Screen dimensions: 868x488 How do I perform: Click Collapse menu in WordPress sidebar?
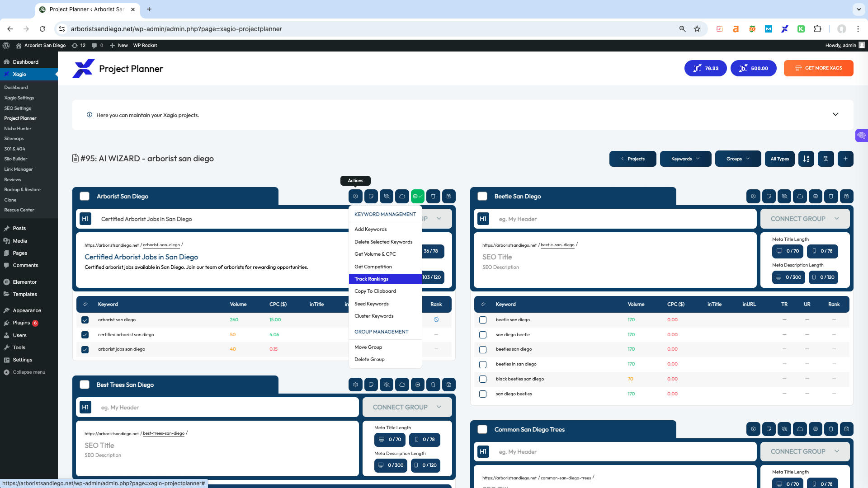pos(28,372)
